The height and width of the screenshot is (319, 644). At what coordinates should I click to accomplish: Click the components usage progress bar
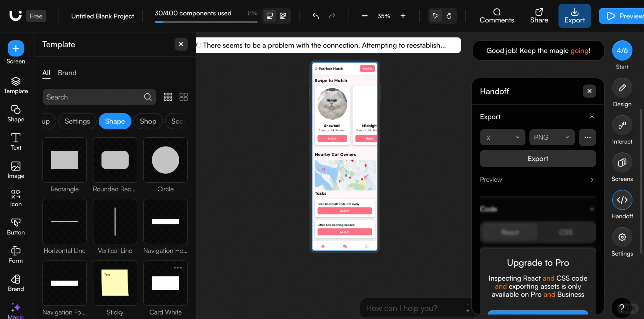[x=206, y=22]
